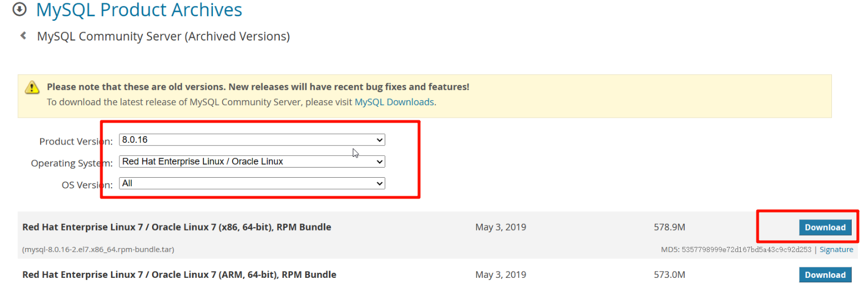Click the 578.9M file size

[670, 227]
